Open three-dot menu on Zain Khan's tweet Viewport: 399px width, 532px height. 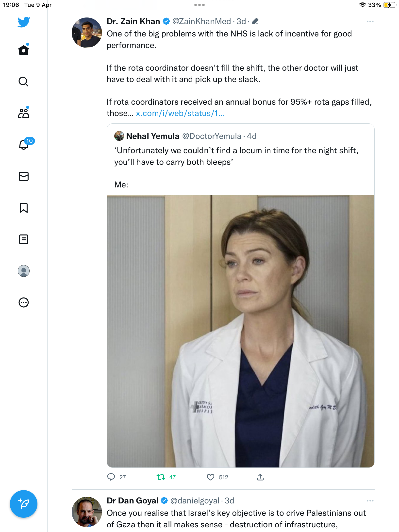click(x=370, y=22)
